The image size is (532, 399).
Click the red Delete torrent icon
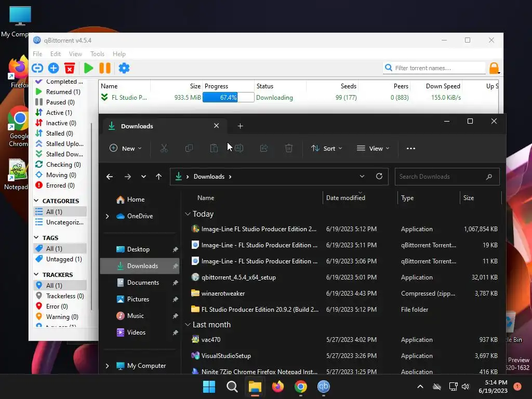coord(70,68)
